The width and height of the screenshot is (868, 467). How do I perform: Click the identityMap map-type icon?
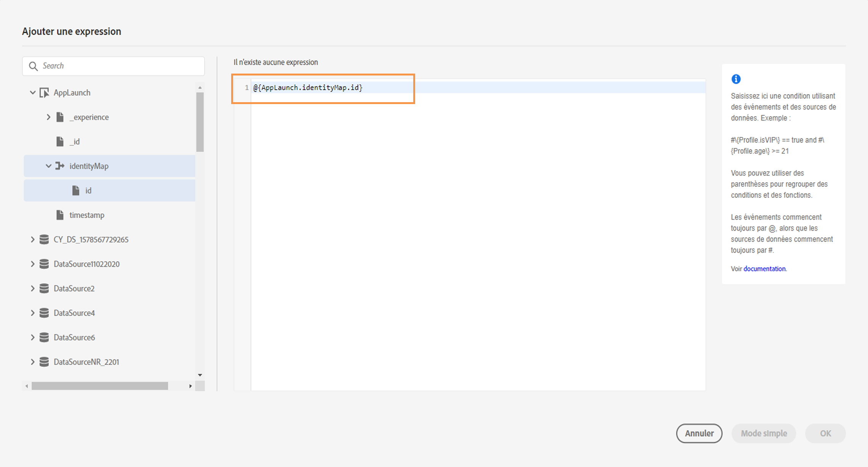click(x=60, y=166)
